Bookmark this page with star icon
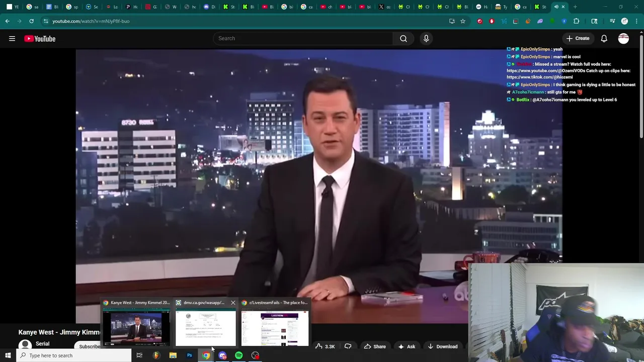This screenshot has height=362, width=644. point(463,21)
